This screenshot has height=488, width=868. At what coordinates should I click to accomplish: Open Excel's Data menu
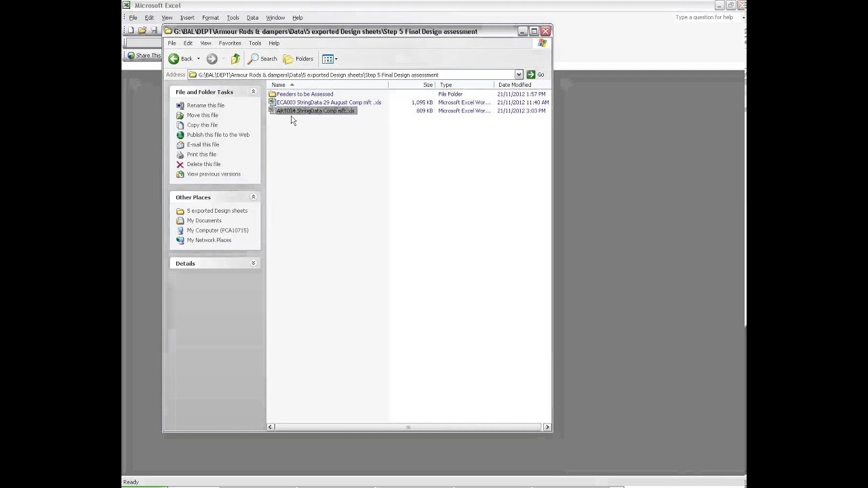point(252,18)
